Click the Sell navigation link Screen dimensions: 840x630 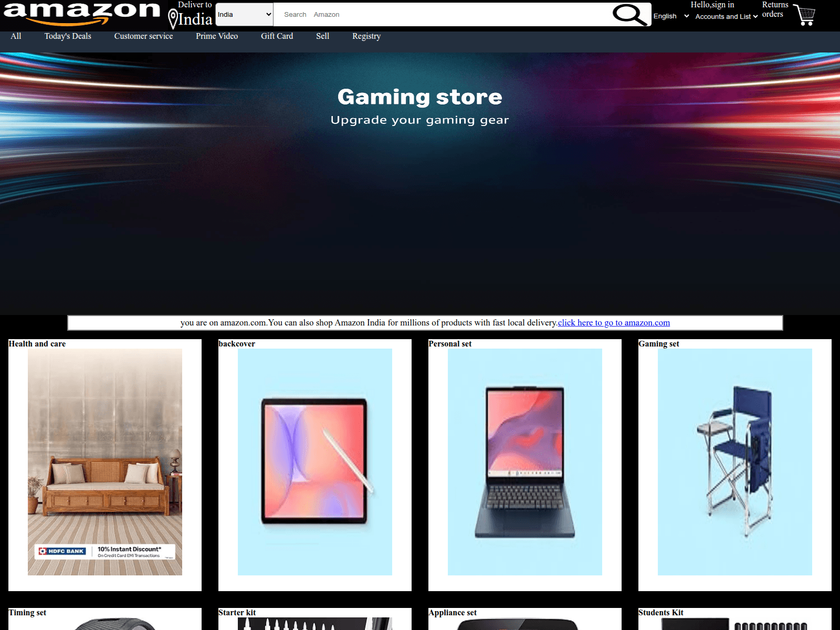coord(322,36)
